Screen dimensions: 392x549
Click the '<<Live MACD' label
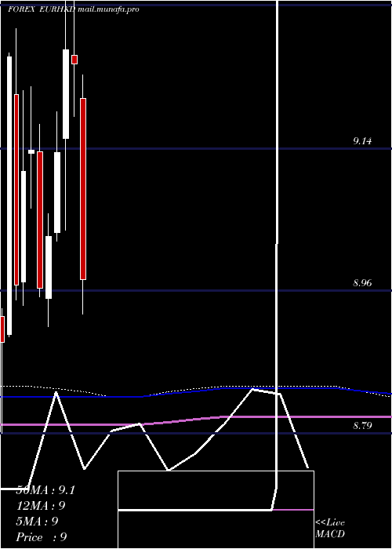330,529
